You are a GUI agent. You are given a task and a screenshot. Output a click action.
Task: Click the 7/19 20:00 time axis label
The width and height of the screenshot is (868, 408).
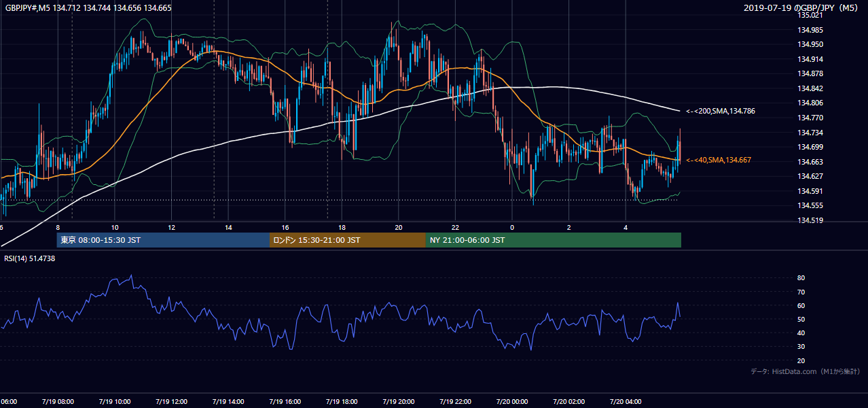pos(398,402)
